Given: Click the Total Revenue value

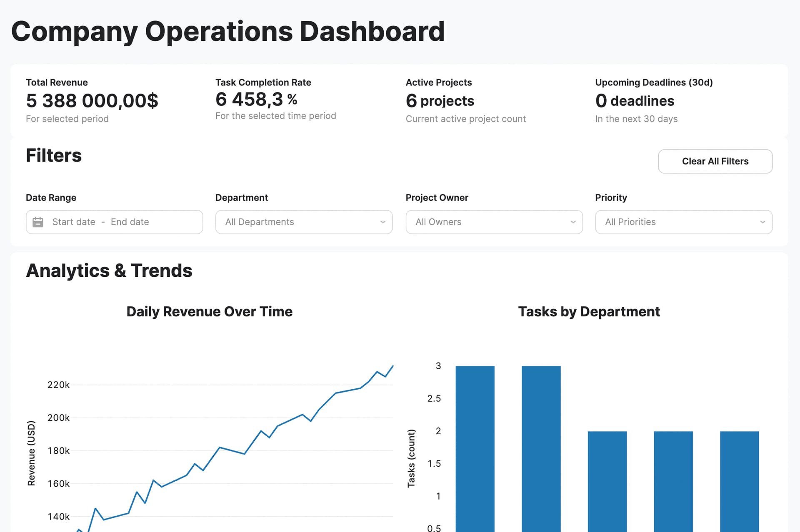Looking at the screenshot, I should [x=92, y=101].
